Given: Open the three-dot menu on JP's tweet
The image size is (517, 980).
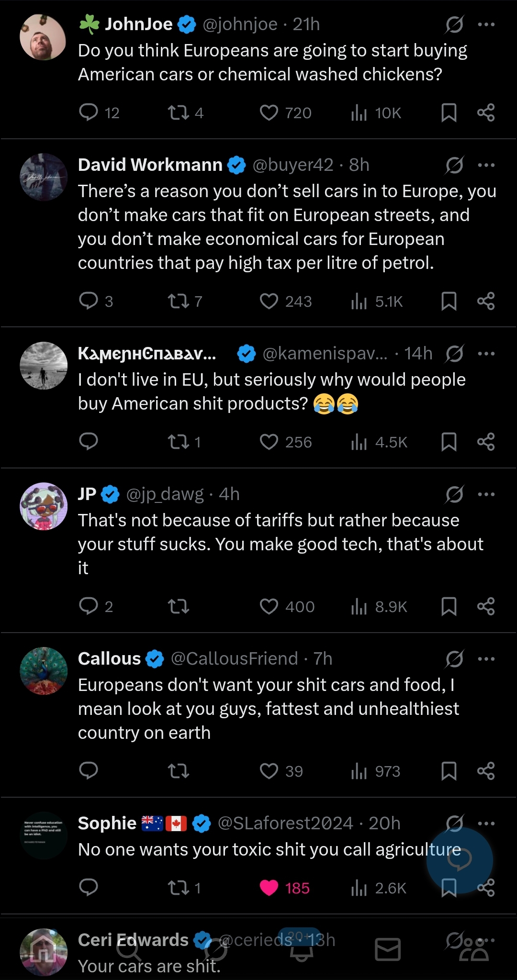Looking at the screenshot, I should pos(486,494).
